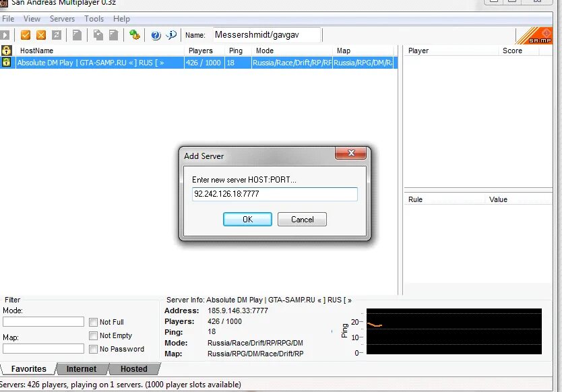Open the File menu
Screen dimensions: 562x392
pyautogui.click(x=8, y=19)
